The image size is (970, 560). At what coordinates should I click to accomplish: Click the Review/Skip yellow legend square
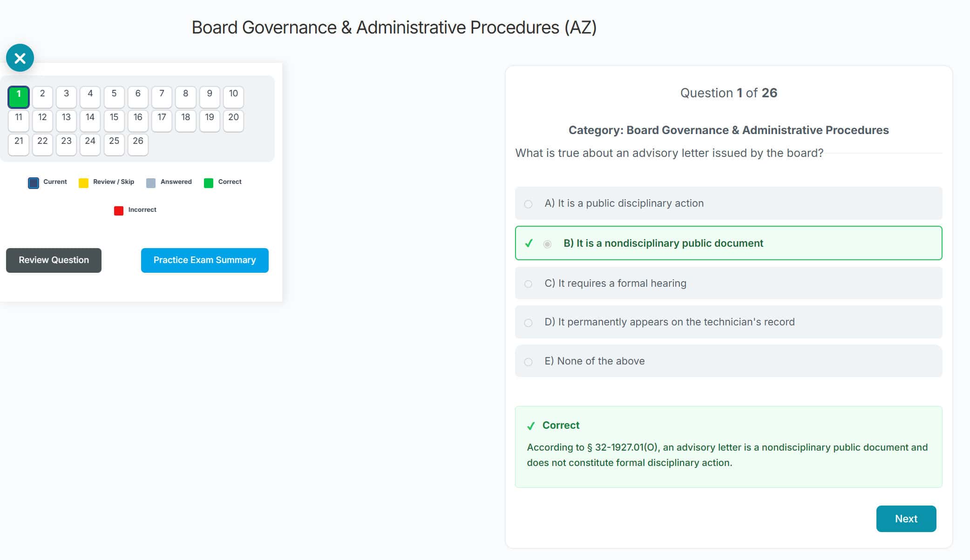83,182
